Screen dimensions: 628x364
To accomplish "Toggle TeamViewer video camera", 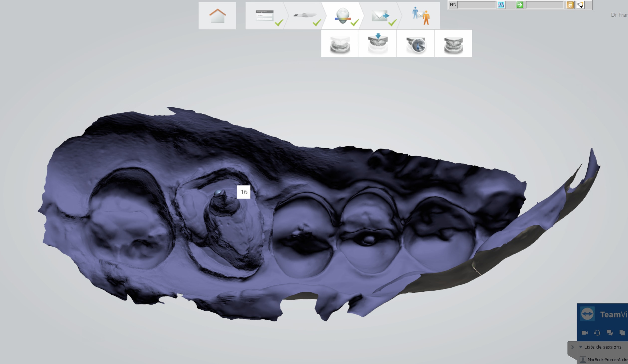I will tap(585, 333).
